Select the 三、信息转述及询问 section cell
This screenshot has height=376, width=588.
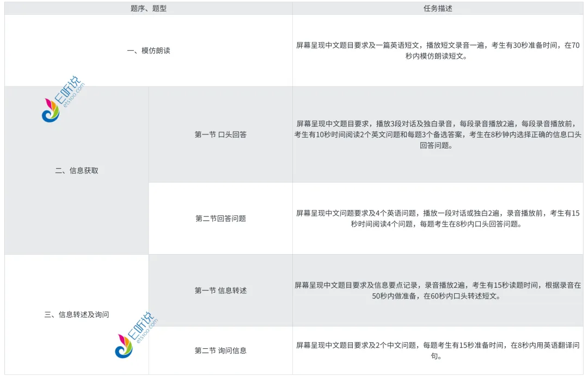[76, 314]
